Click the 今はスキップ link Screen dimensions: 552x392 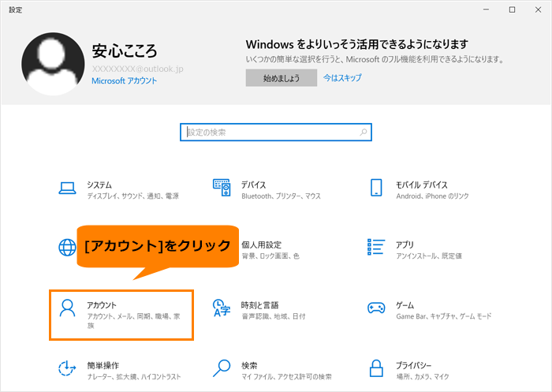point(342,77)
